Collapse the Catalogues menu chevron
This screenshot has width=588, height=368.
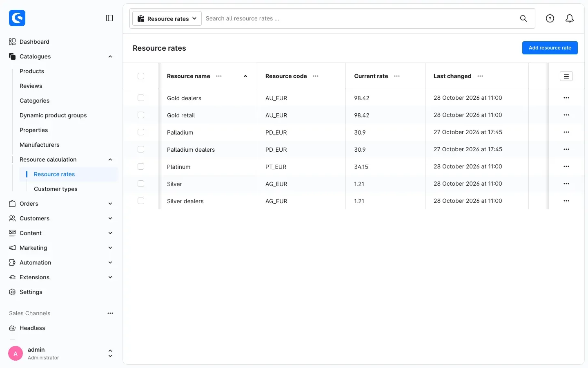coord(110,56)
